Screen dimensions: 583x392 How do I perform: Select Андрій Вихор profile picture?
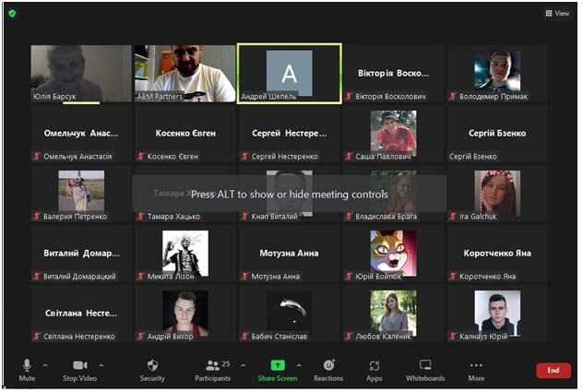[185, 314]
